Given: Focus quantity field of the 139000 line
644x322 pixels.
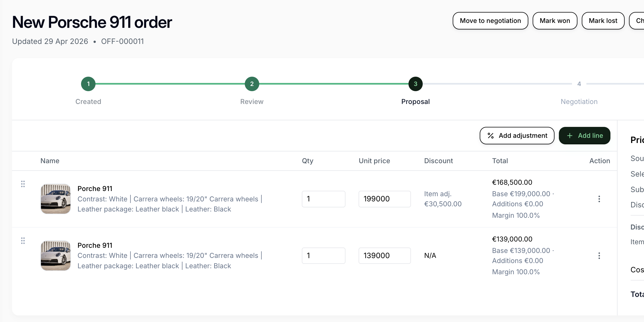Looking at the screenshot, I should click(x=323, y=256).
